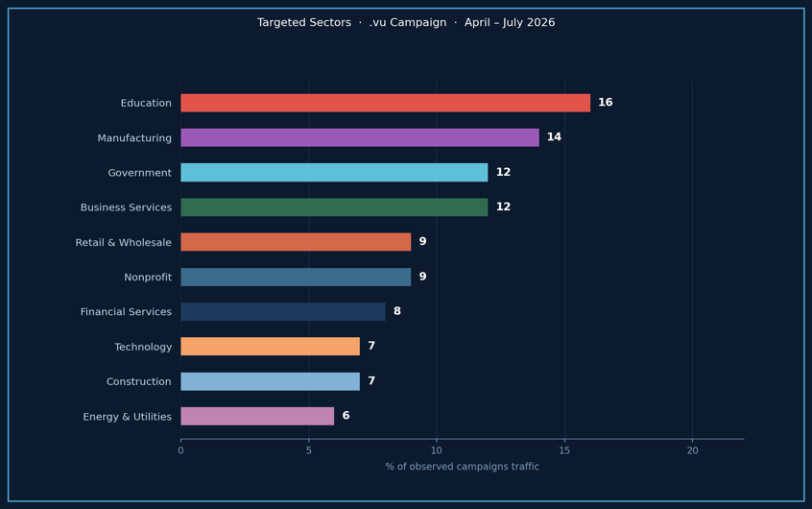Click the 'Financial Services' category label

[126, 312]
